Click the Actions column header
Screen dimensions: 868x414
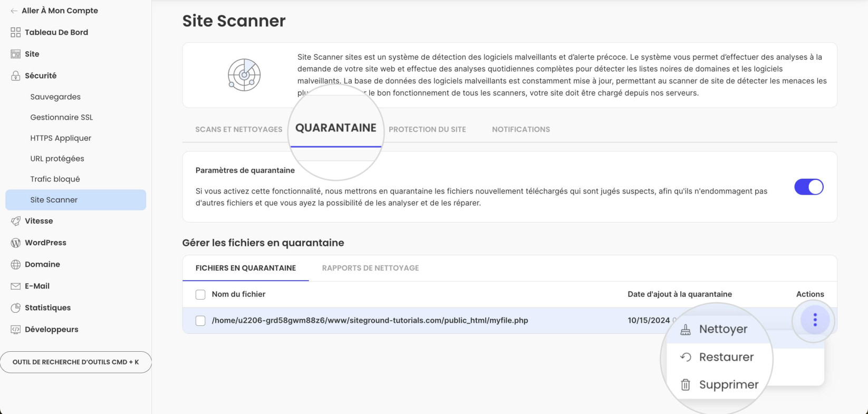[x=810, y=294]
